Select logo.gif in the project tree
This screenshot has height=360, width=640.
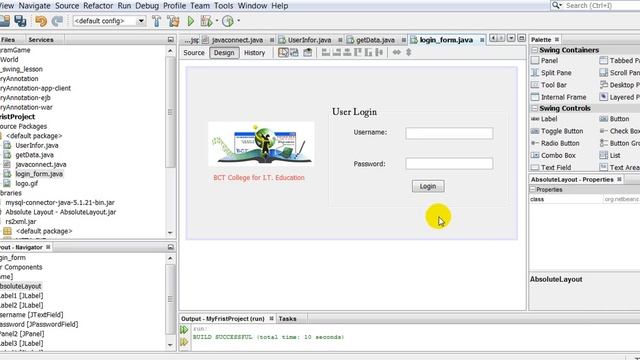[x=27, y=183]
